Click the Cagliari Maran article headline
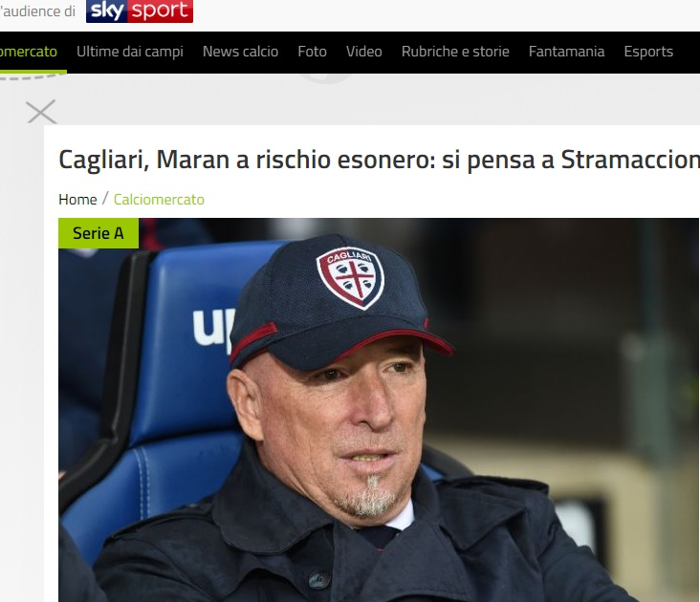Viewport: 700px width, 602px height. coord(379,160)
